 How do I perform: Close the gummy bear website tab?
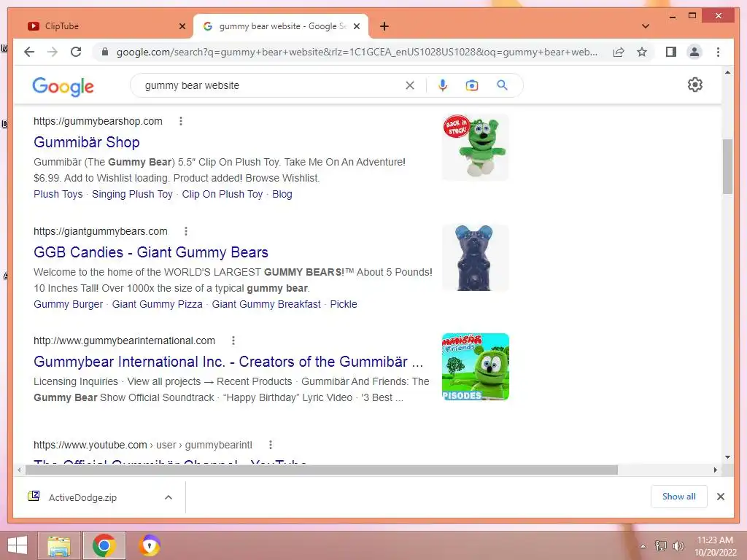[x=356, y=26]
